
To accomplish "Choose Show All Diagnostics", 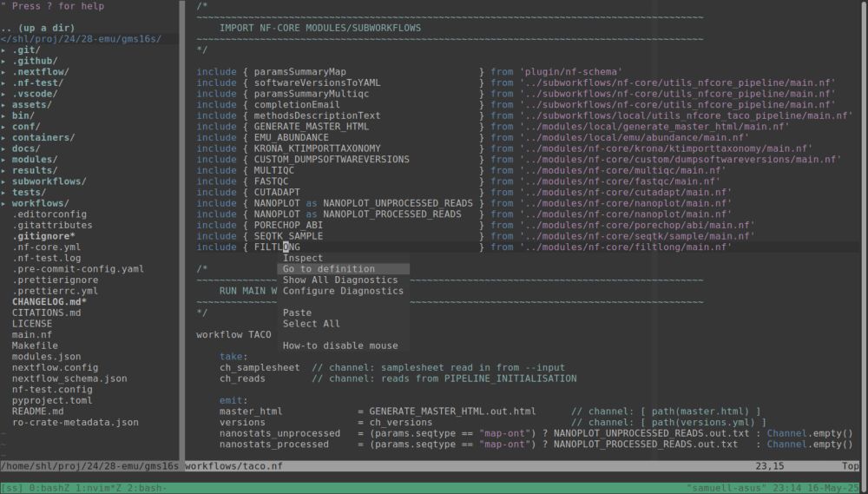I will coord(340,280).
